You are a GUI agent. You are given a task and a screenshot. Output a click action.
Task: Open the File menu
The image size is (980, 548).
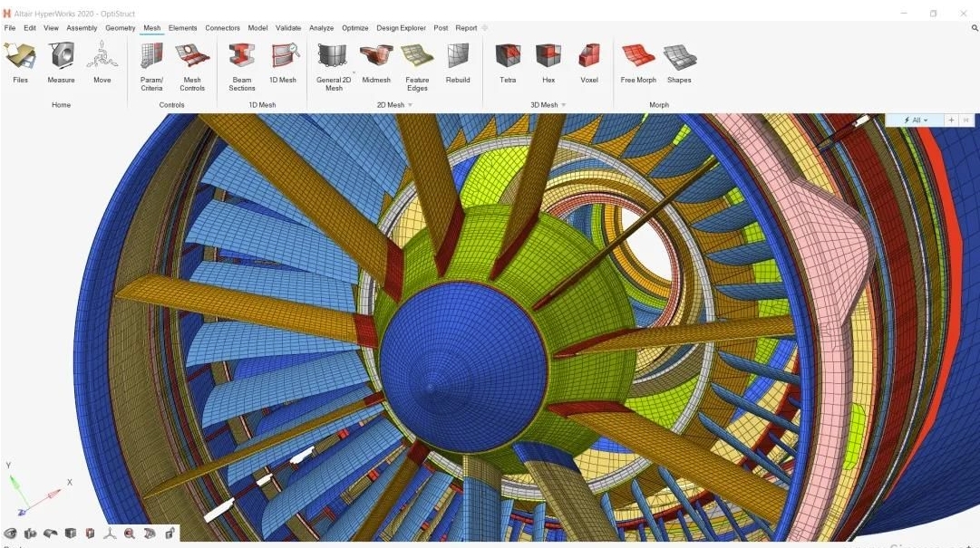pyautogui.click(x=10, y=28)
